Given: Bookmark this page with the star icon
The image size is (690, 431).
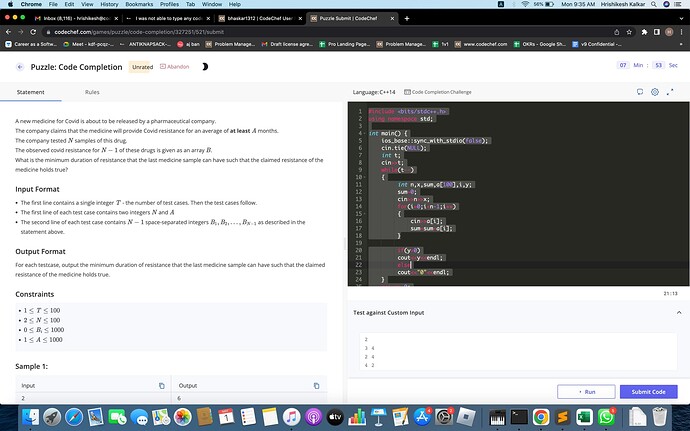Looking at the screenshot, I should point(629,32).
